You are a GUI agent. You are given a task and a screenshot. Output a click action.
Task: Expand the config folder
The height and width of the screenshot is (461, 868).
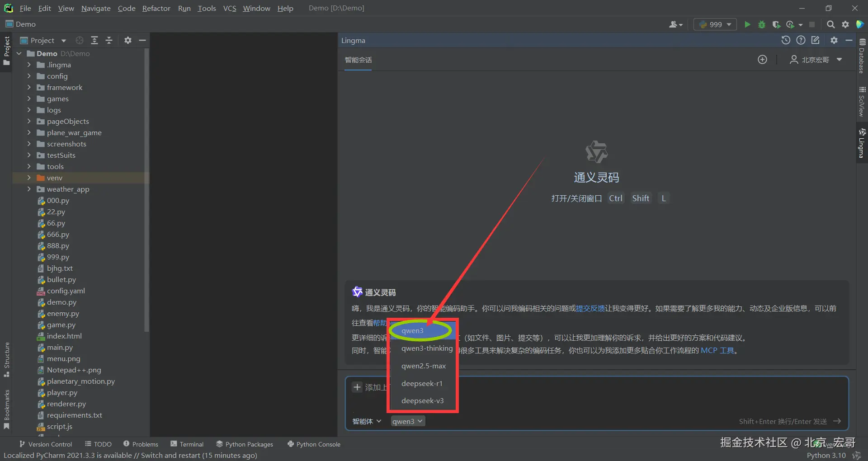(29, 76)
